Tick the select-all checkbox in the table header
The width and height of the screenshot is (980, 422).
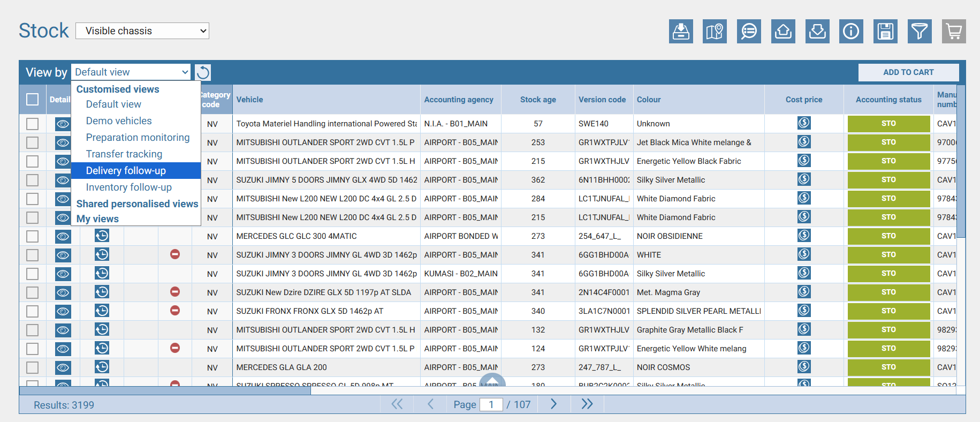[32, 99]
